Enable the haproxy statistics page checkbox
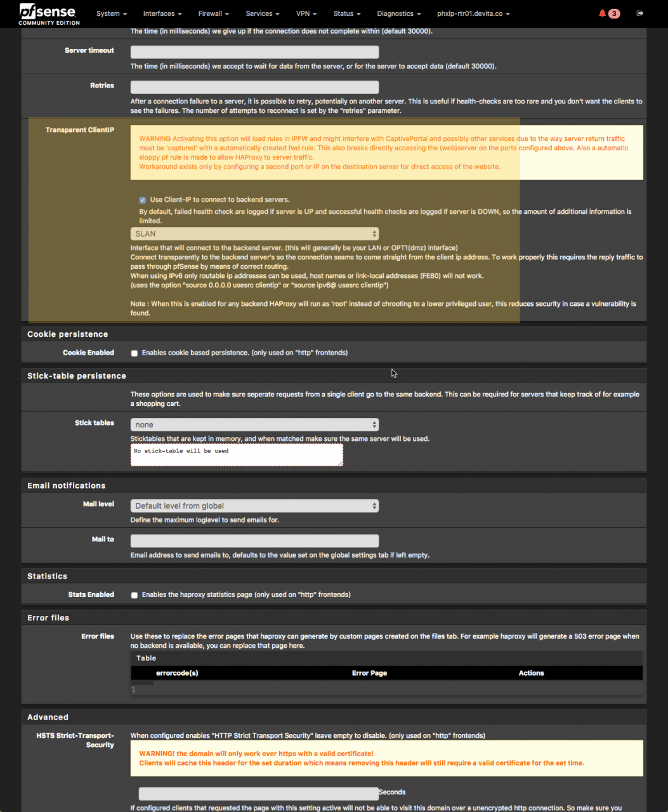668x812 pixels. click(134, 595)
